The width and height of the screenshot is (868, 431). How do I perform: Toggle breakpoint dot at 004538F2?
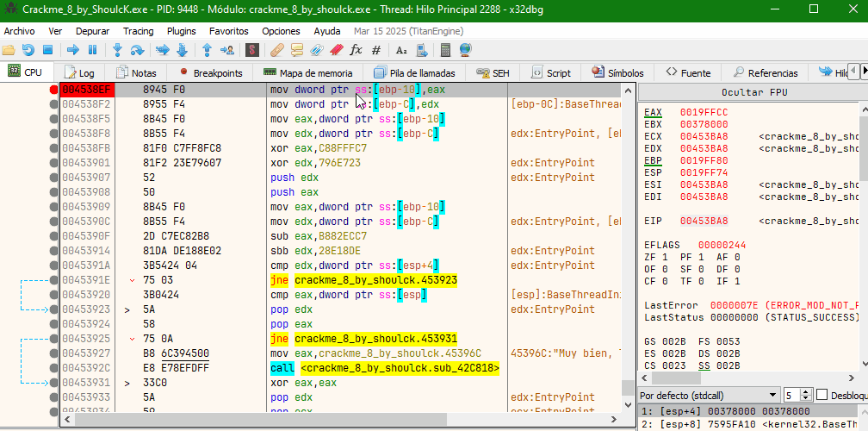pyautogui.click(x=53, y=104)
